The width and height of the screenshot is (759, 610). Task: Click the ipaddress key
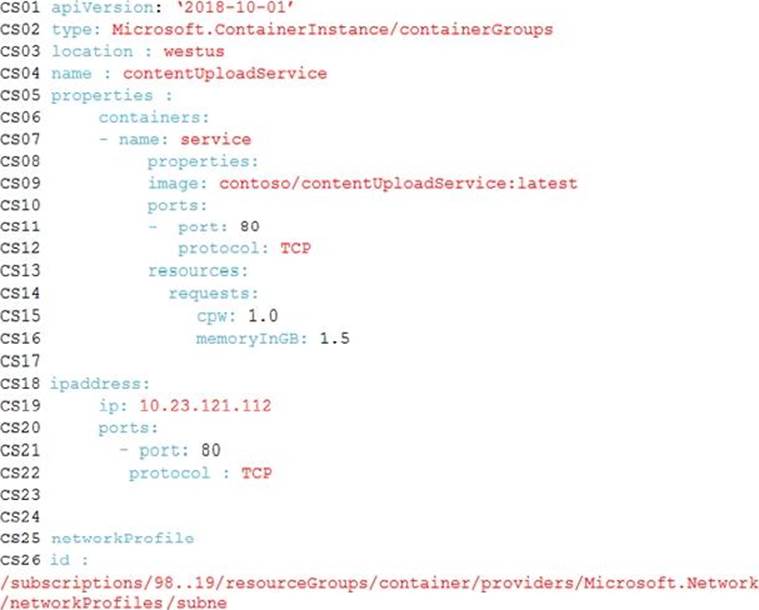tap(100, 384)
